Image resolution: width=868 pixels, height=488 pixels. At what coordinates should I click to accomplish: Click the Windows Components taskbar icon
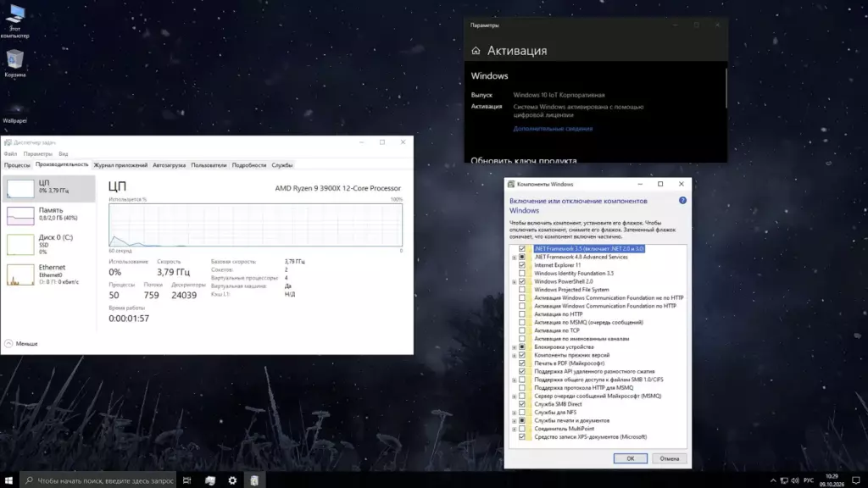coord(254,480)
